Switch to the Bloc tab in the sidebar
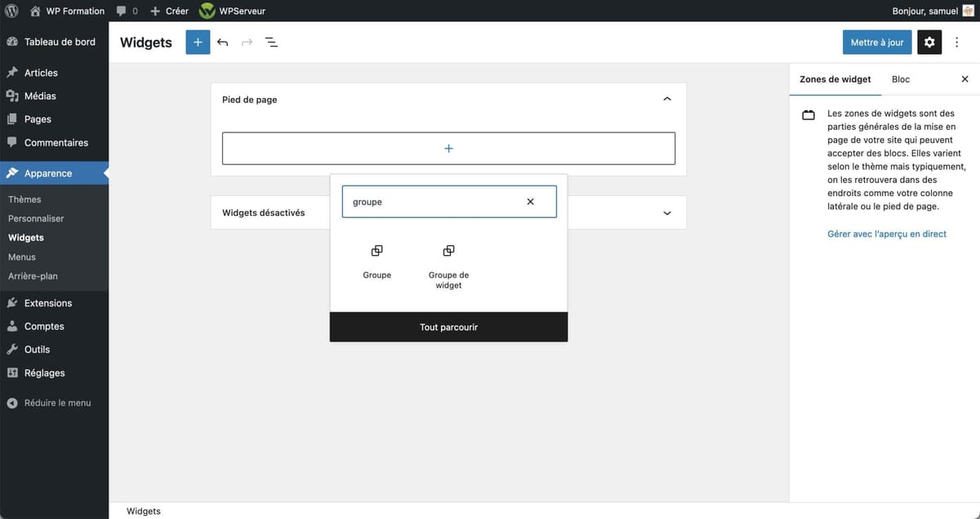The height and width of the screenshot is (519, 980). pyautogui.click(x=900, y=78)
